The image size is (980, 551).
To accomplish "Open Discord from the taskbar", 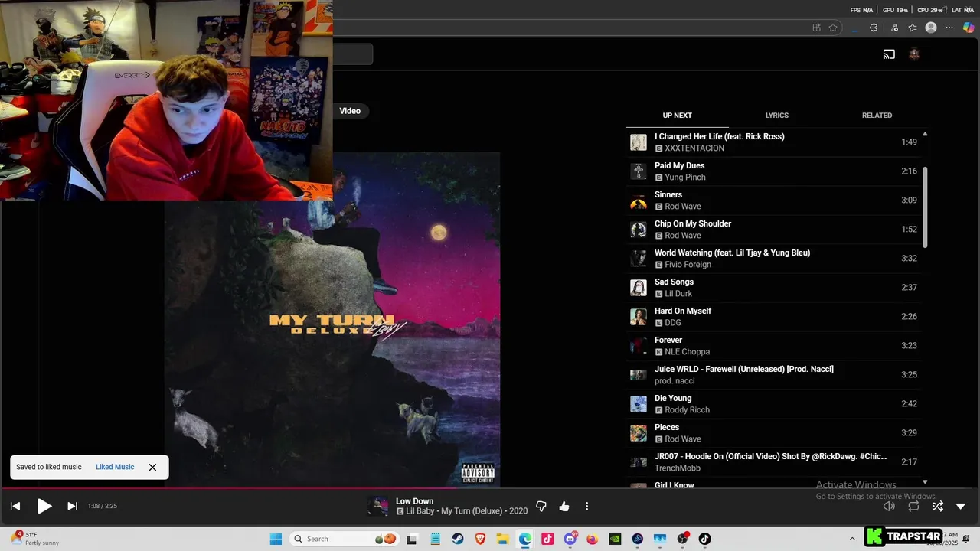I will coord(570,539).
